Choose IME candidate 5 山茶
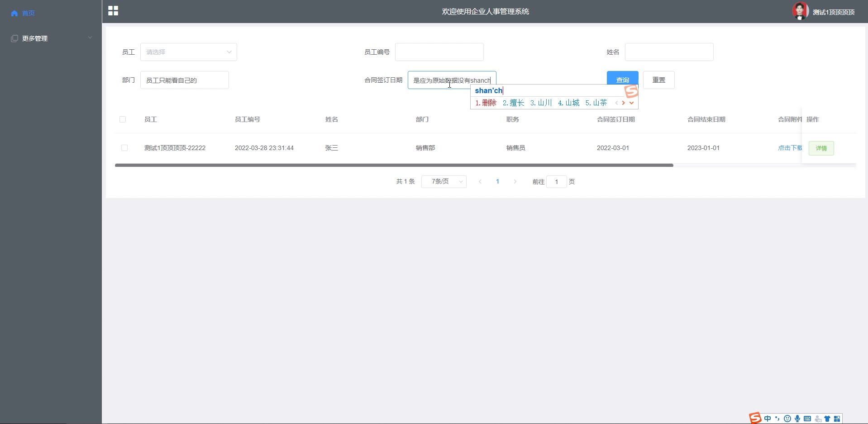The image size is (868, 424). click(x=596, y=103)
